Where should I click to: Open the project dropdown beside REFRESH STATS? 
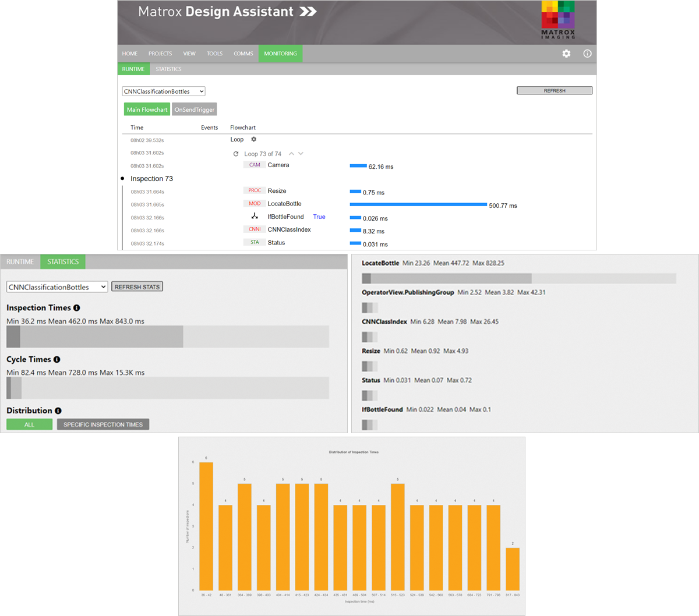(57, 287)
